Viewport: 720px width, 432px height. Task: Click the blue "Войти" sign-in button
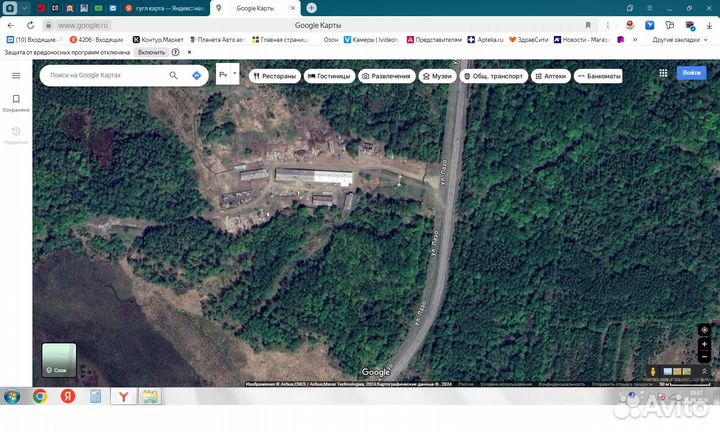691,73
